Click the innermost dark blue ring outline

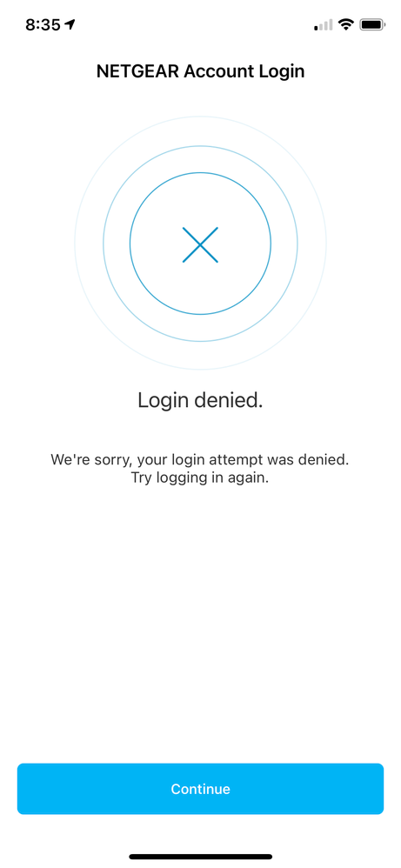tap(200, 173)
